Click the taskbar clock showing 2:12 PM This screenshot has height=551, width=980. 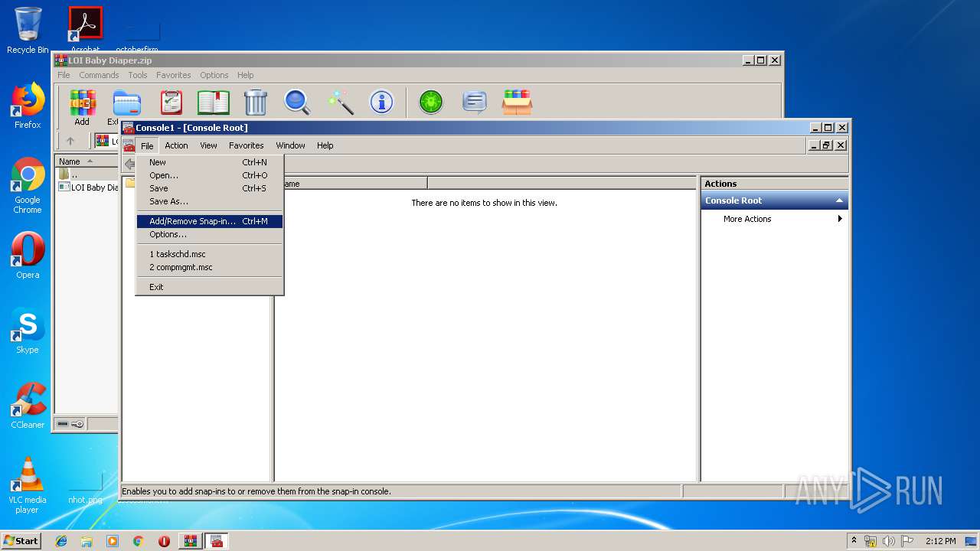pyautogui.click(x=940, y=541)
